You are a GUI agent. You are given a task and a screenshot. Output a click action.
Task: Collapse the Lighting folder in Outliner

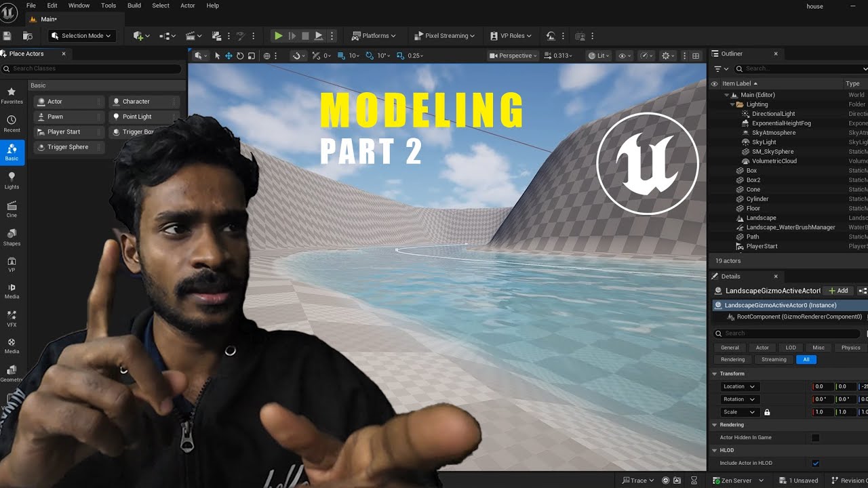[732, 104]
